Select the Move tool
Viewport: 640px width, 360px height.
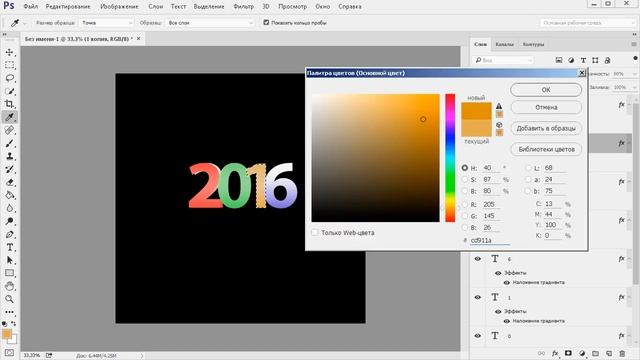pyautogui.click(x=10, y=52)
